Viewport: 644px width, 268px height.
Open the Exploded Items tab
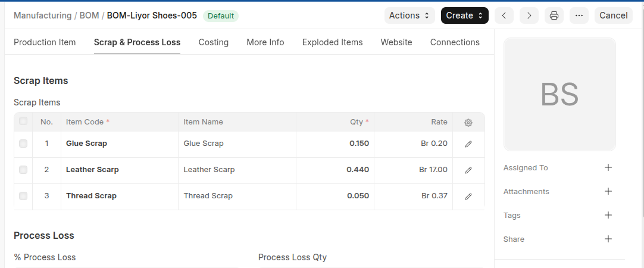[x=332, y=42]
